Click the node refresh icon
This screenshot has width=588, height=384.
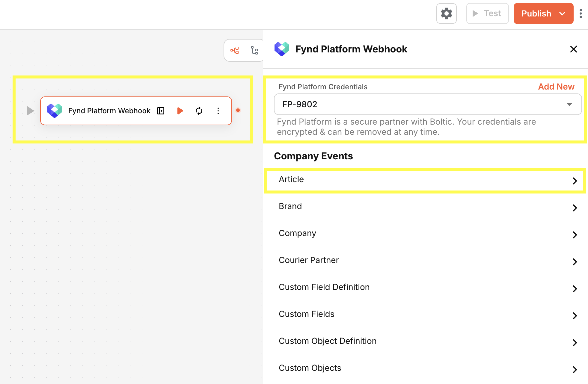click(x=199, y=111)
